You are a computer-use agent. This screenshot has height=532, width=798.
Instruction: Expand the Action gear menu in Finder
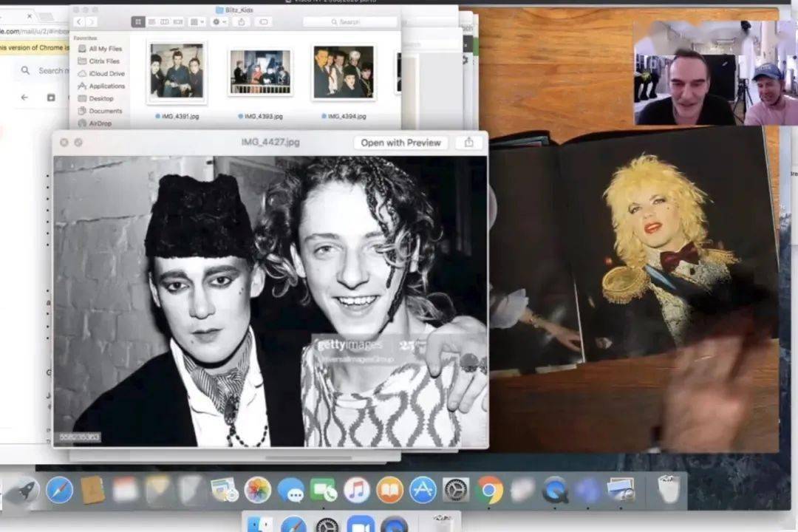point(219,22)
